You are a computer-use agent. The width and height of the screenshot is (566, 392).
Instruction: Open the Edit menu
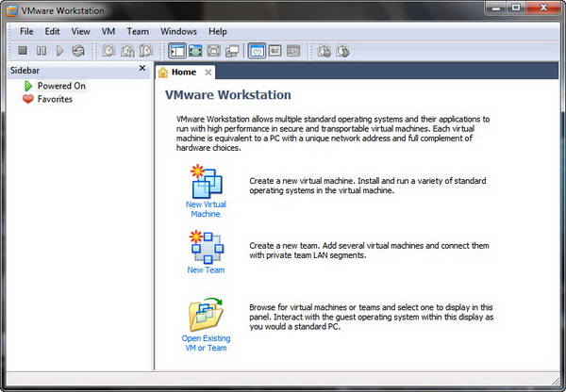52,32
